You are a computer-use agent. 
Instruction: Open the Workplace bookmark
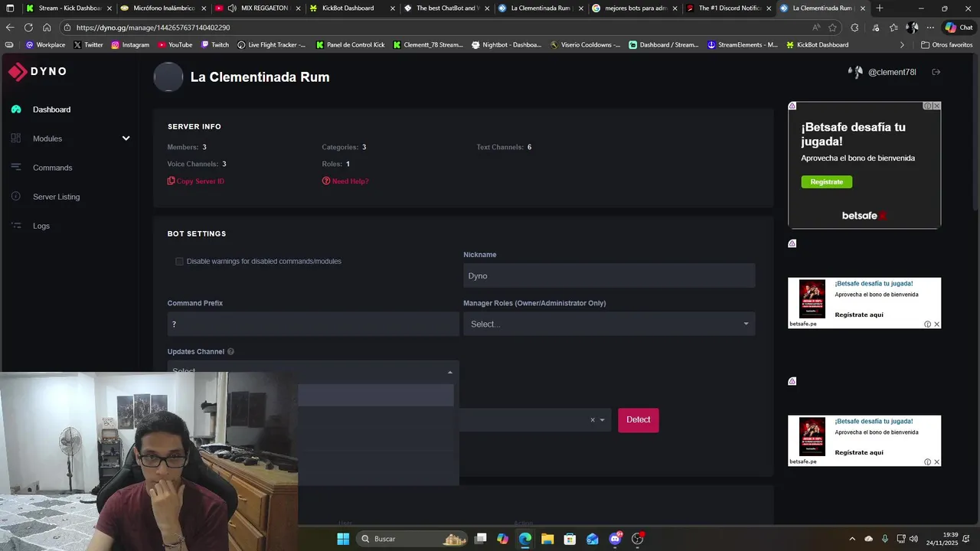pyautogui.click(x=46, y=45)
